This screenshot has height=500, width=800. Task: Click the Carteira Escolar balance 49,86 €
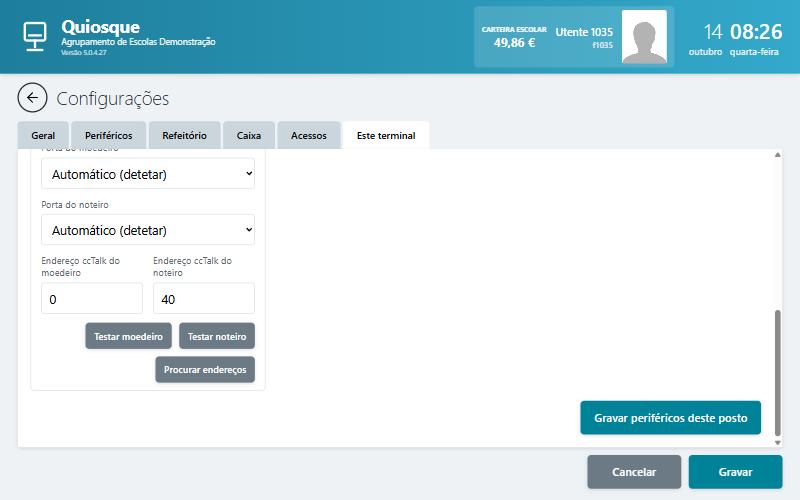pyautogui.click(x=514, y=43)
